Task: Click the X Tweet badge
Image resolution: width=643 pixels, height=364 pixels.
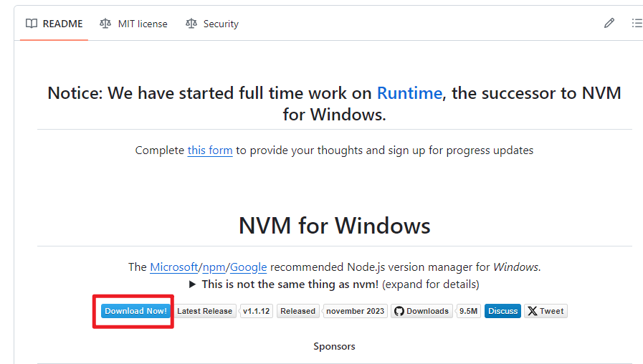Action: pyautogui.click(x=546, y=311)
